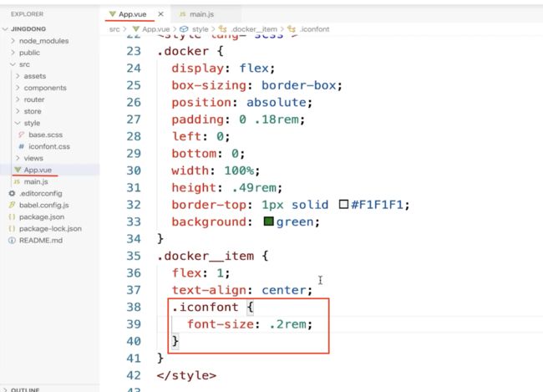Open babel.config.js file
This screenshot has width=543, height=392.
click(x=44, y=205)
